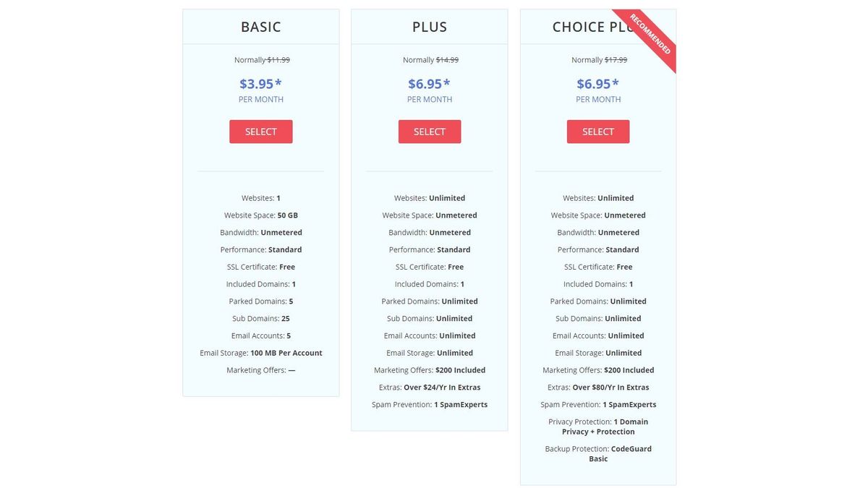Click the 100 MB Per Account email storage

[286, 353]
